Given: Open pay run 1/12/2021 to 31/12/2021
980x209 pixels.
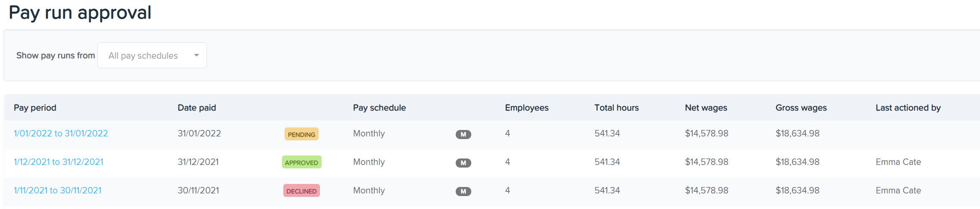Looking at the screenshot, I should coord(59,162).
